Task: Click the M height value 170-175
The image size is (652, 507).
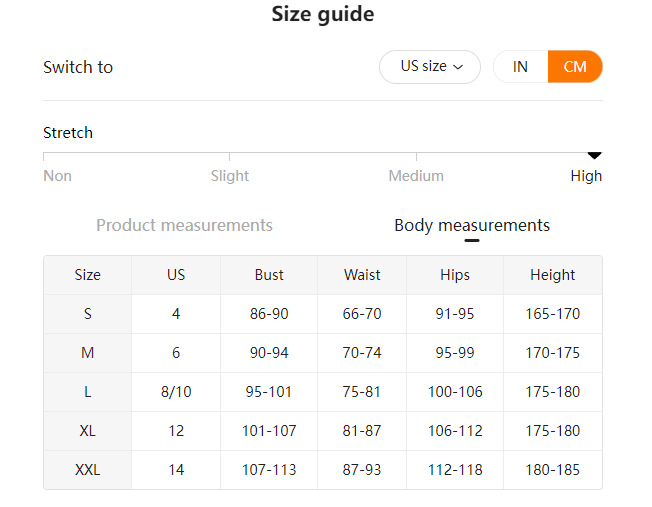Action: tap(553, 353)
